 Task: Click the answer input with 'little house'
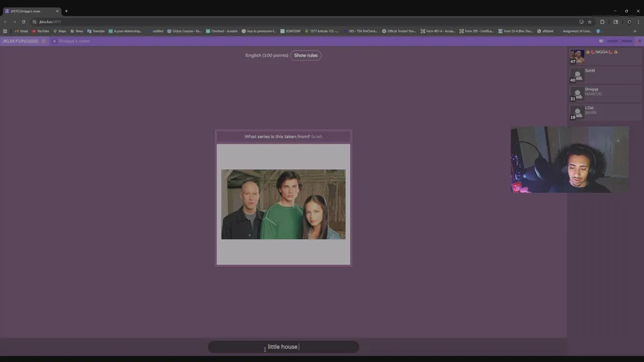283,347
